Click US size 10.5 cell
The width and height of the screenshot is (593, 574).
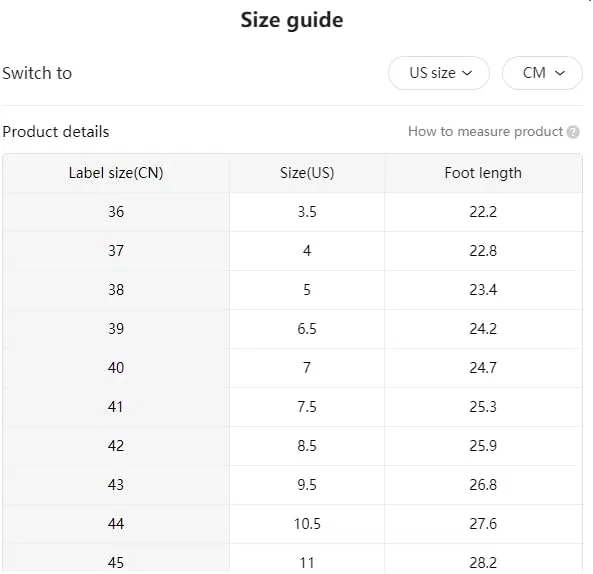(x=307, y=524)
